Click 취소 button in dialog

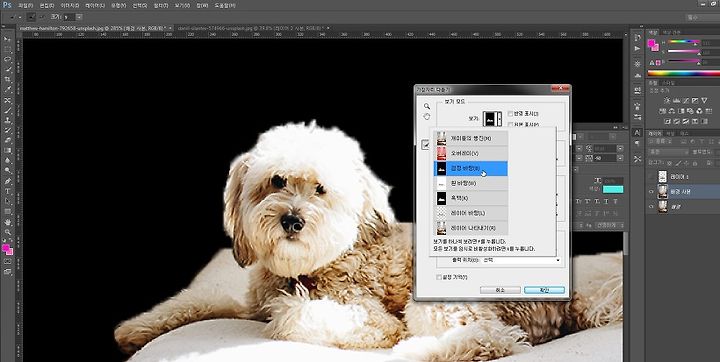[x=500, y=290]
